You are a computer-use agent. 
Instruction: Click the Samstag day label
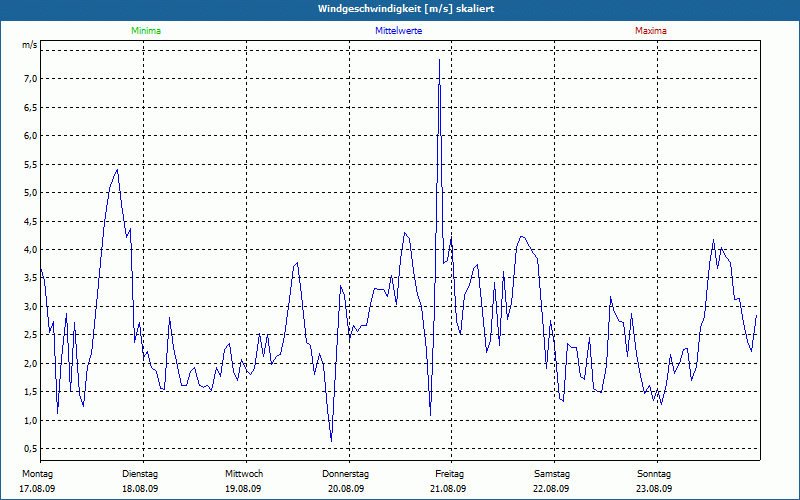point(552,474)
